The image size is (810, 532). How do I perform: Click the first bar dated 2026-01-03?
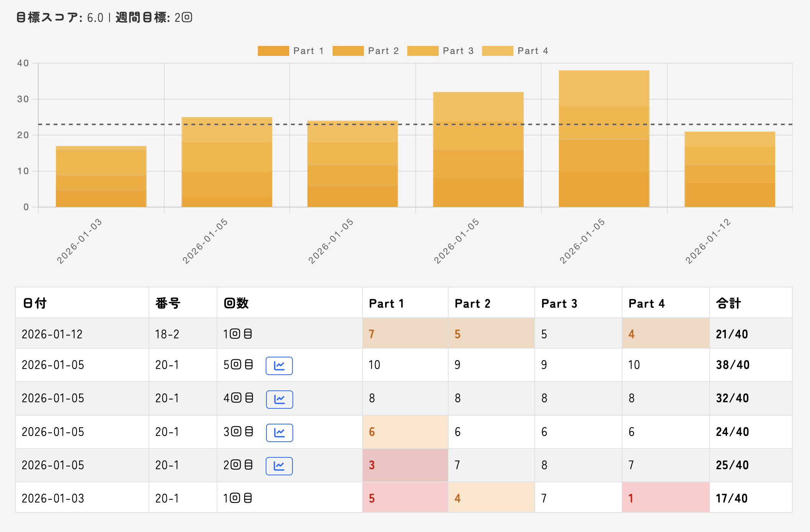click(101, 176)
